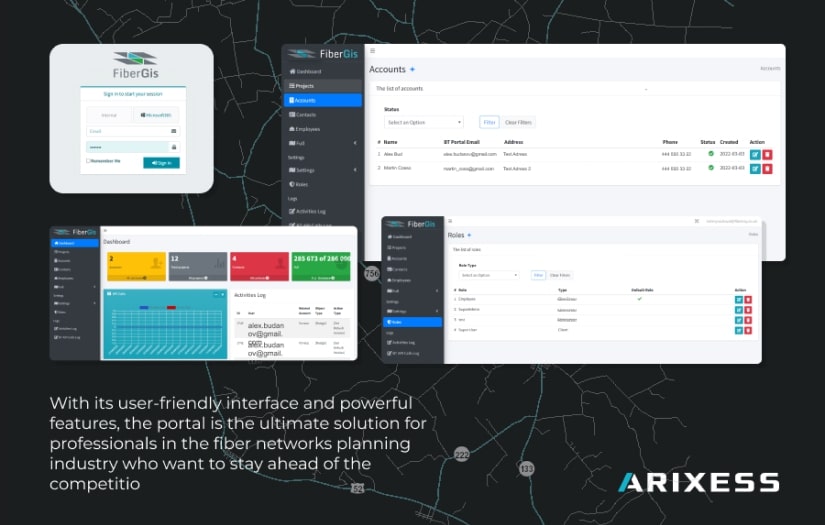
Task: Open Role Type dropdown in Roles window
Action: [489, 275]
